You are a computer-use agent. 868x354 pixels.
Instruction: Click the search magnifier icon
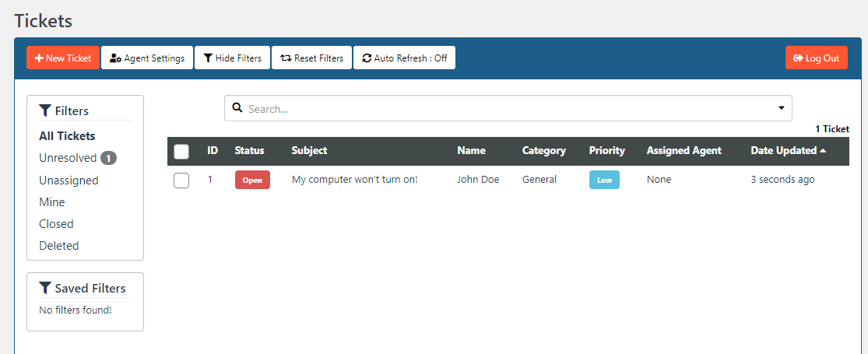pos(238,108)
